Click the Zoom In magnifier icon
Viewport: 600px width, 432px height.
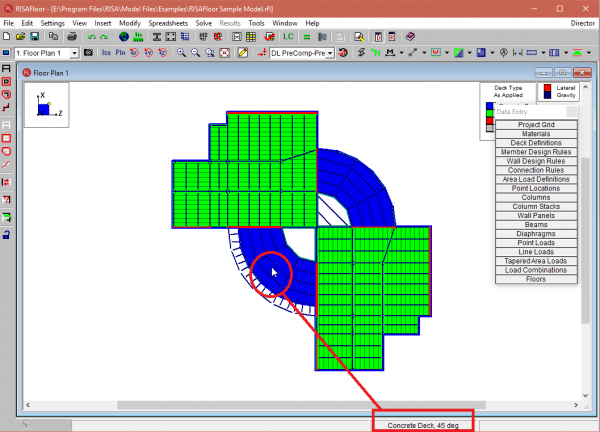(181, 52)
